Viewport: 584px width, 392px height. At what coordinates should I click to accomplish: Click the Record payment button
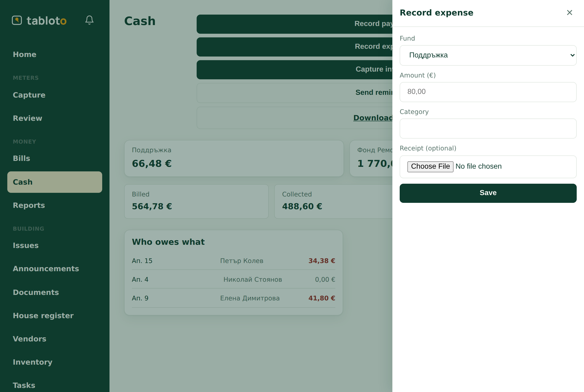pos(294,24)
